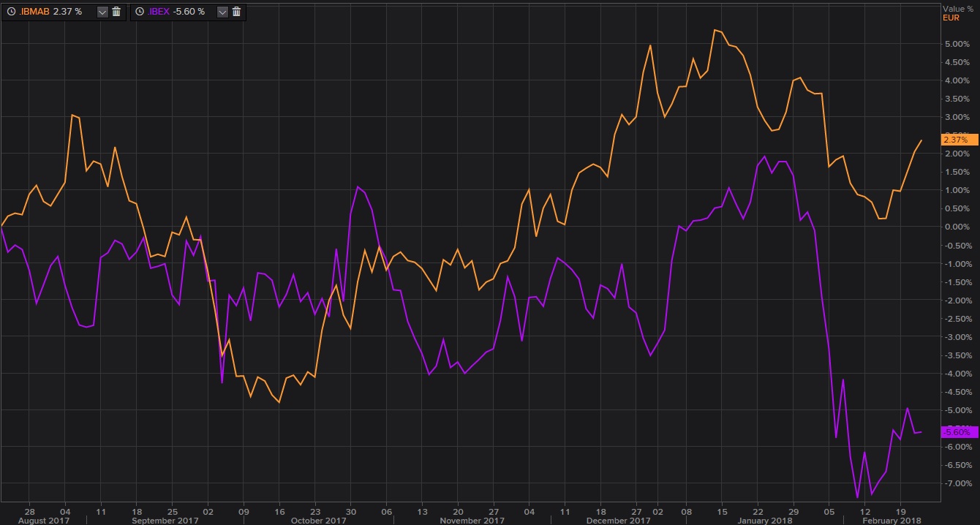Select the .IBEX ticker label
The height and width of the screenshot is (525, 980).
tap(158, 12)
